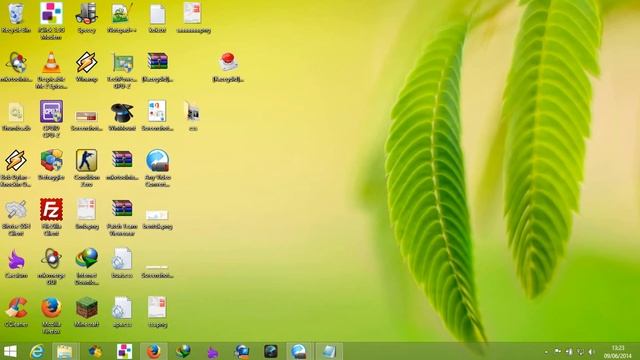The height and width of the screenshot is (360, 640).
Task: Open the green network card desktop icon
Action: (122, 69)
